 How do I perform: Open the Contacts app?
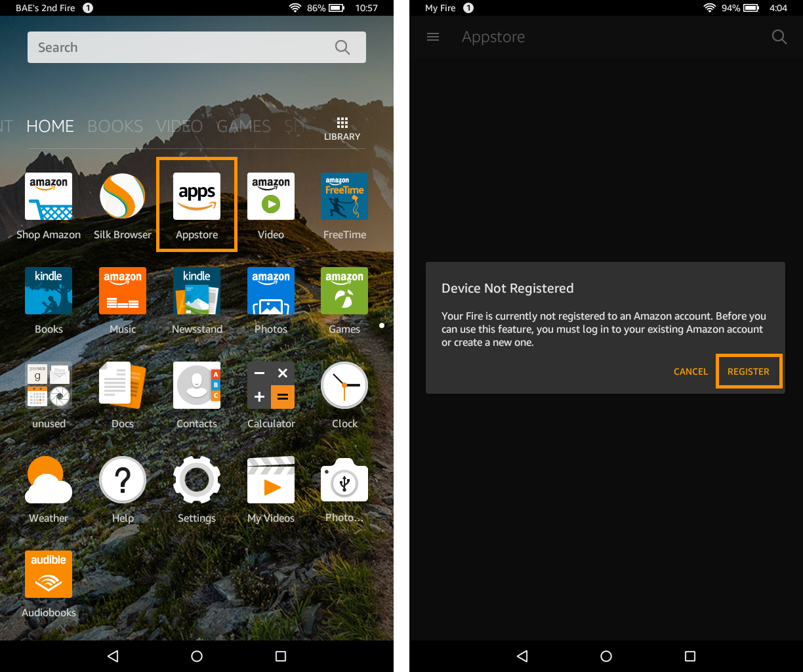pyautogui.click(x=197, y=385)
